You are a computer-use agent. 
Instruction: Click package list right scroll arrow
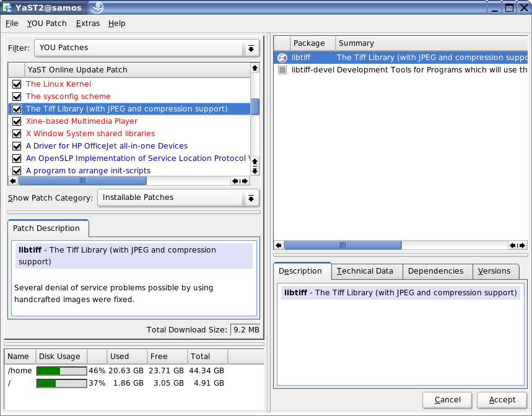coord(523,245)
